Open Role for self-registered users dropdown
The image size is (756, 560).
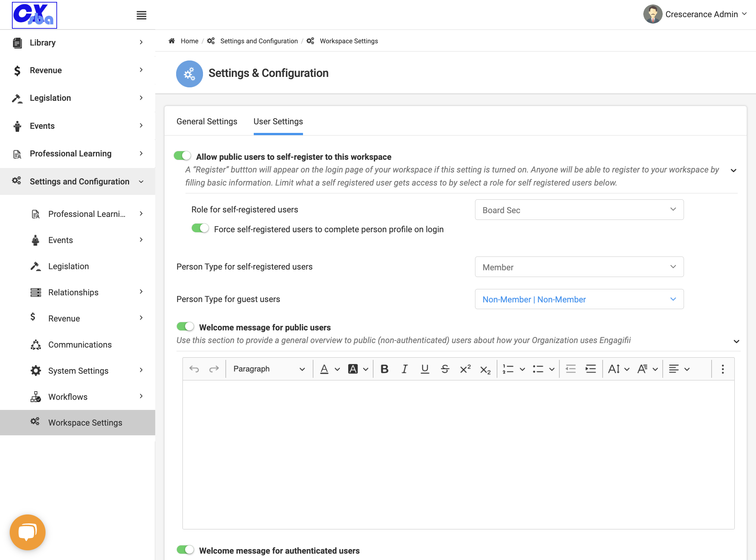(x=579, y=210)
